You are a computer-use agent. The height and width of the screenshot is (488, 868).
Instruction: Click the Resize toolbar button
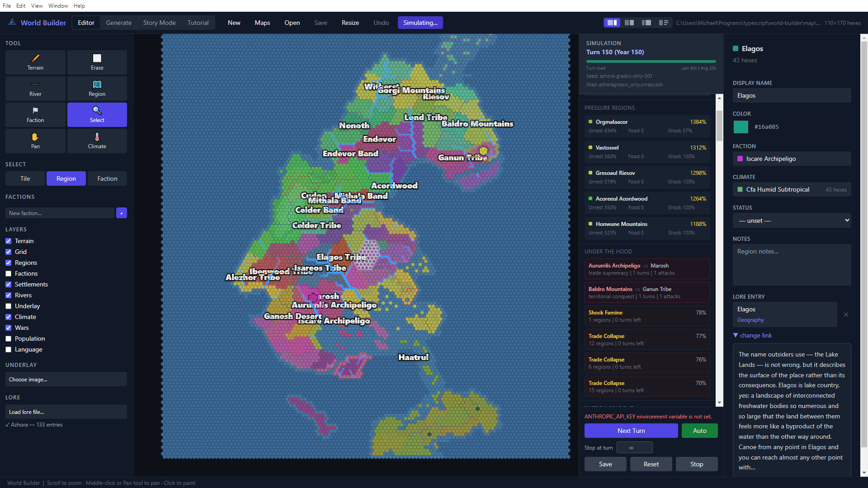[x=350, y=23]
